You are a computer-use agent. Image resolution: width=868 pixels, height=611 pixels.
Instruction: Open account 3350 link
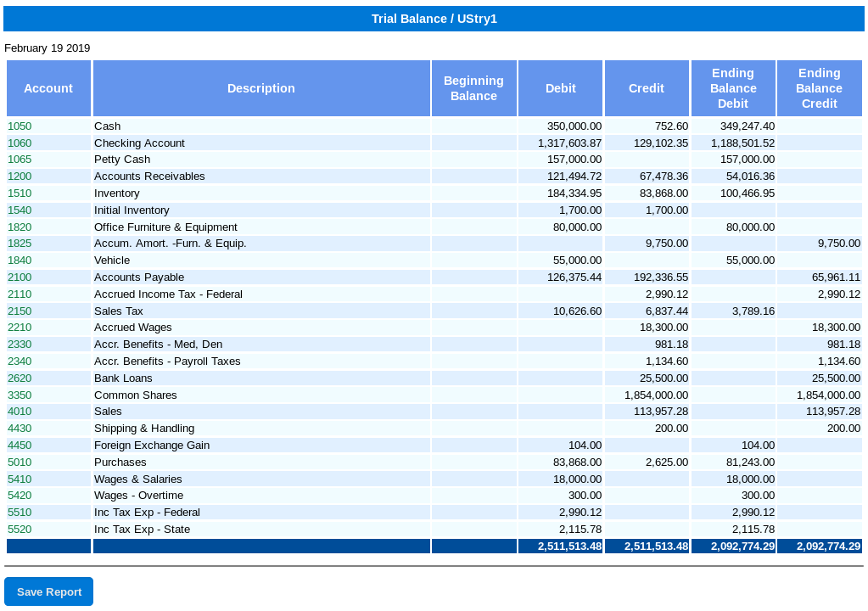tap(20, 395)
